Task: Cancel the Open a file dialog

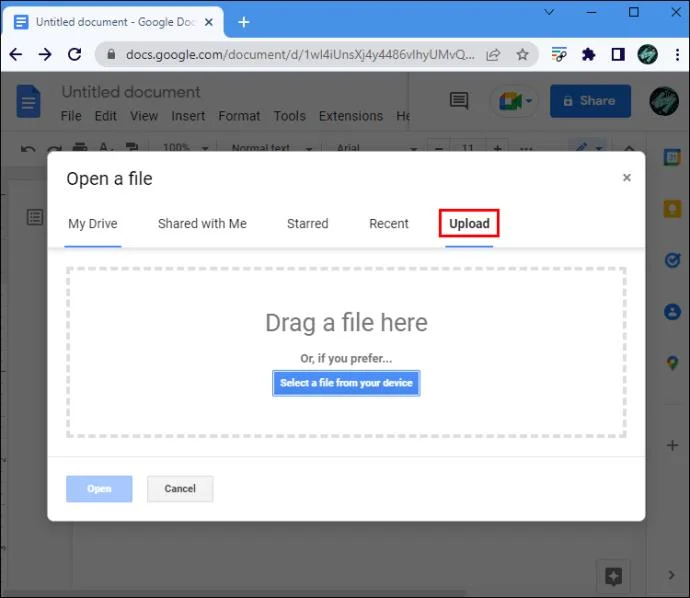Action: tap(180, 489)
